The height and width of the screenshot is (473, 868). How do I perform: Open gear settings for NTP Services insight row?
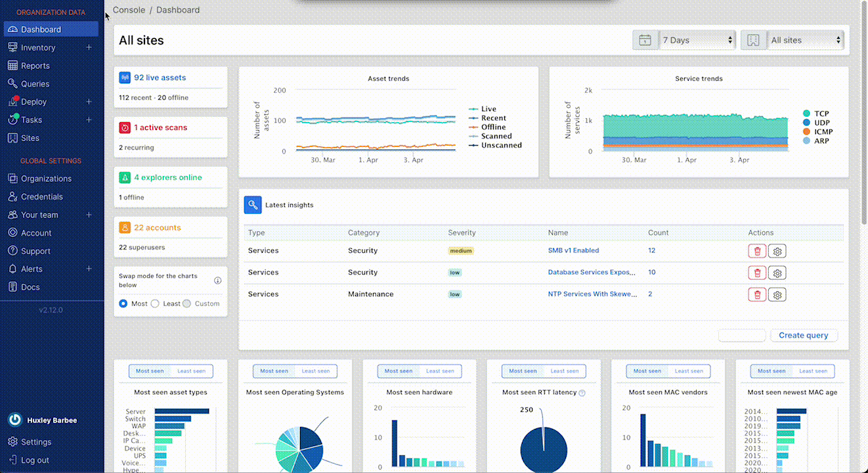coord(777,295)
